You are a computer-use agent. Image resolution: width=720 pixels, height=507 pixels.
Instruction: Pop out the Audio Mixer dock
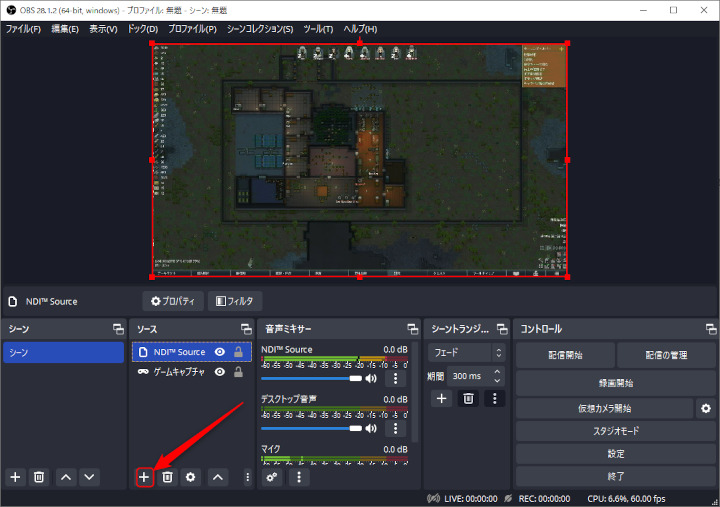tap(412, 329)
